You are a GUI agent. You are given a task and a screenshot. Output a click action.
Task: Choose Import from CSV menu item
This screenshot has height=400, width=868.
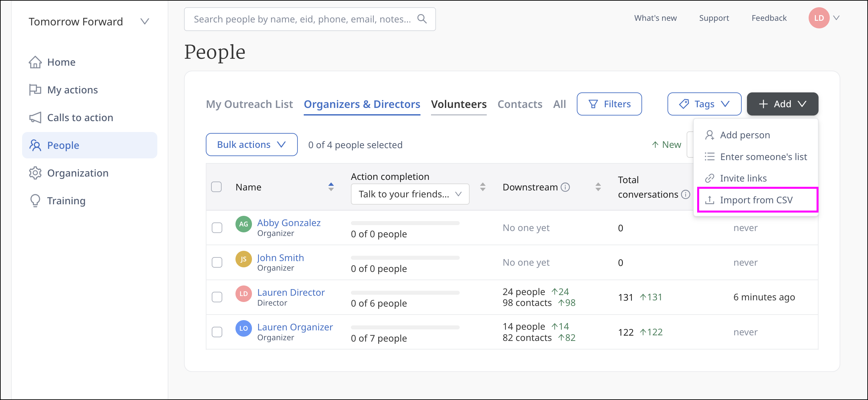[756, 200]
